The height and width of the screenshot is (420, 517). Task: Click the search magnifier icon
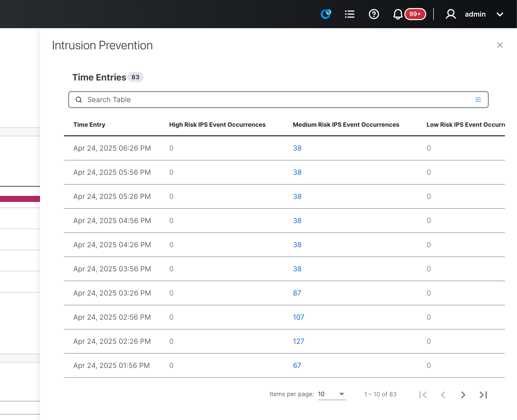79,100
